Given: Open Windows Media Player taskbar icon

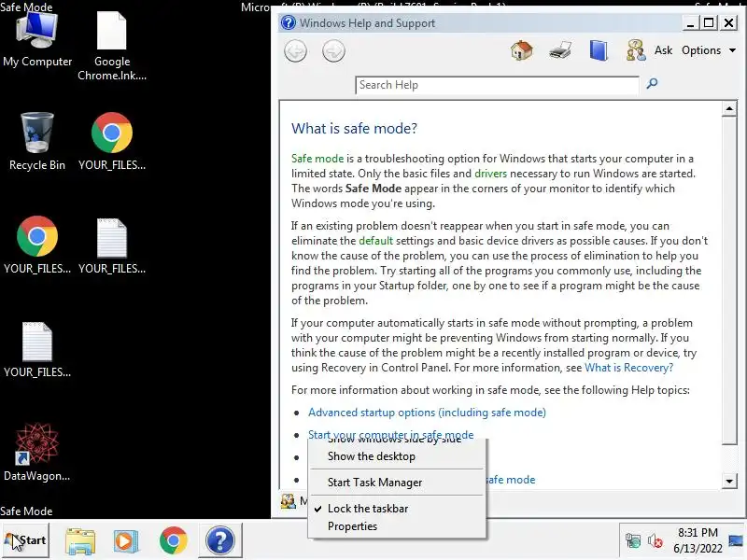Looking at the screenshot, I should point(126,540).
